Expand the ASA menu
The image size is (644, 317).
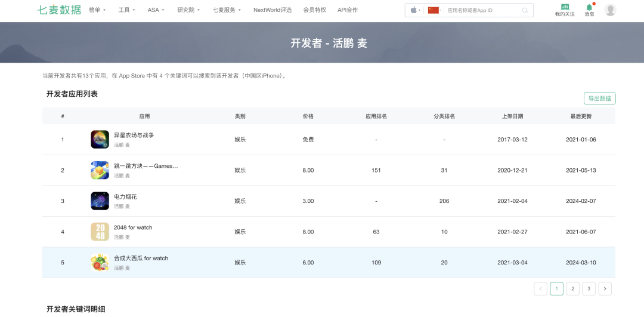[156, 10]
